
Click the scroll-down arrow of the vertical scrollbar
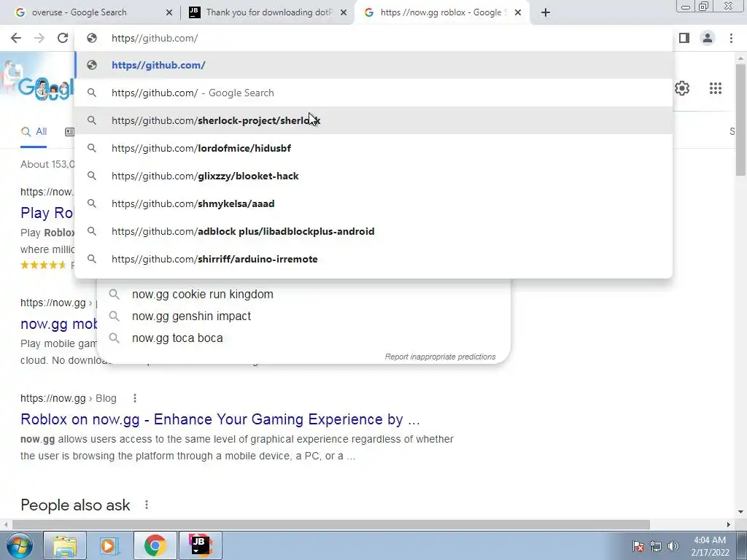[740, 512]
